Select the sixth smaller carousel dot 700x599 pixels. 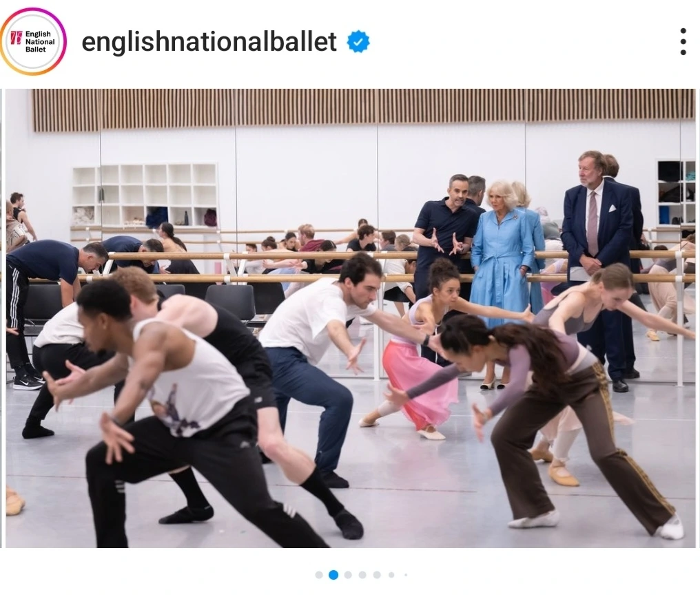[391, 575]
